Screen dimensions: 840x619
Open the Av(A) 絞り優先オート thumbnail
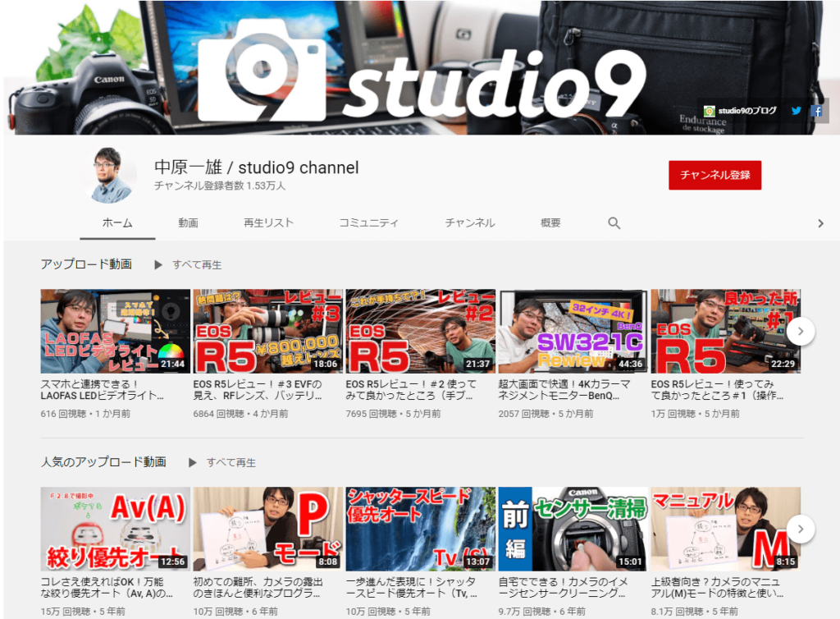tap(115, 529)
